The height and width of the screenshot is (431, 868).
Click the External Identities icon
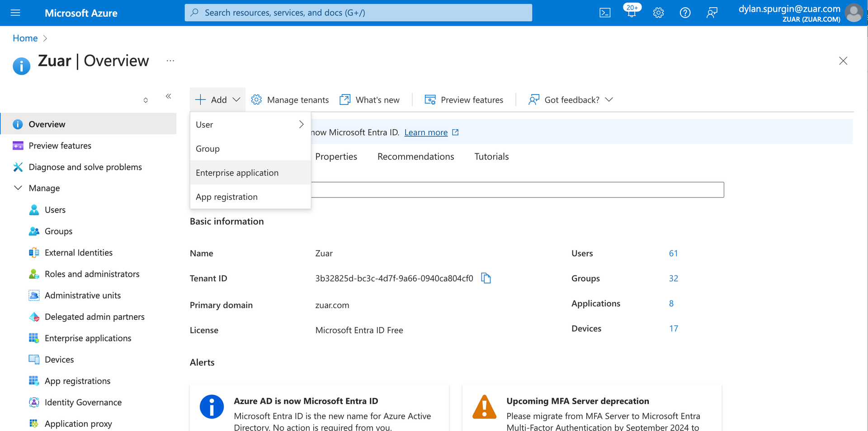click(x=34, y=252)
